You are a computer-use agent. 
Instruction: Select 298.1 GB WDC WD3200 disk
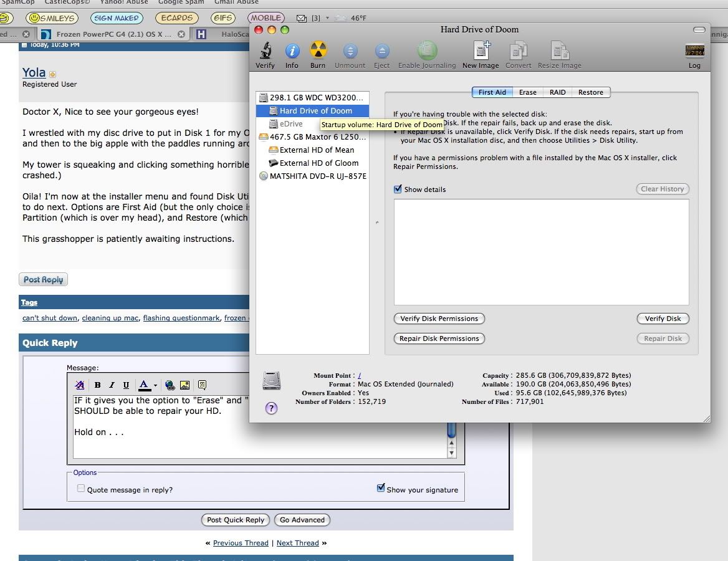[312, 97]
